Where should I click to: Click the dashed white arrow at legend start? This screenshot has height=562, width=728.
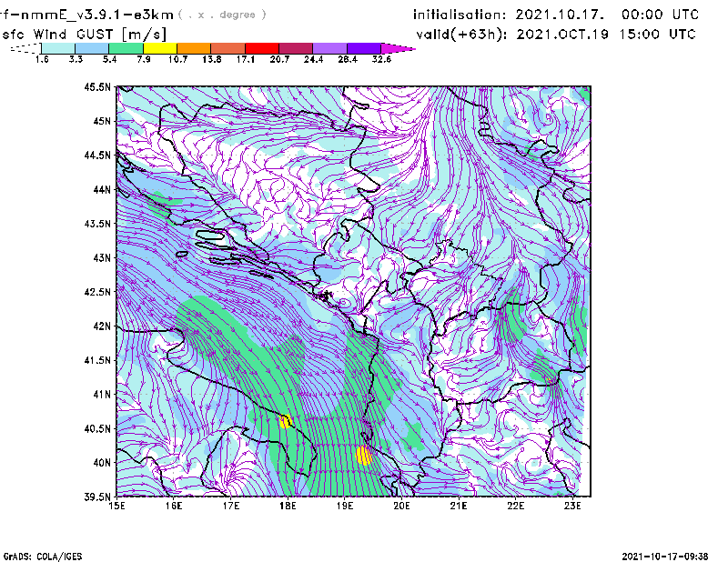click(25, 48)
